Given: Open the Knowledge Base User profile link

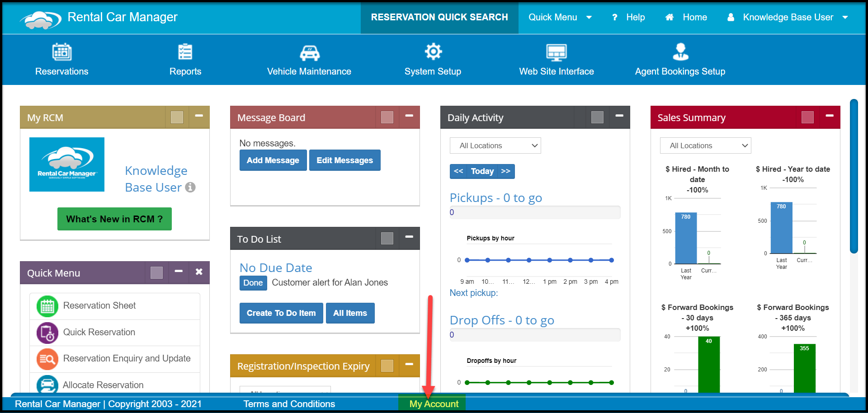Looking at the screenshot, I should (156, 179).
